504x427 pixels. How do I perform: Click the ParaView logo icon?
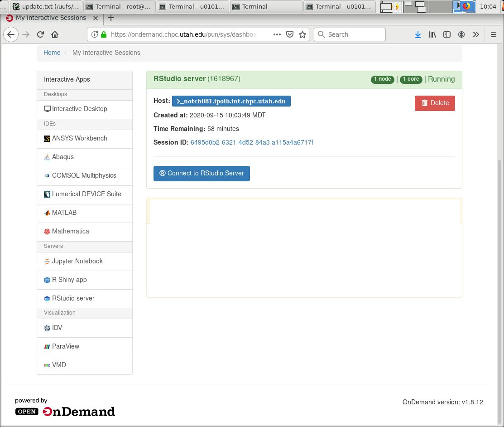pyautogui.click(x=47, y=347)
